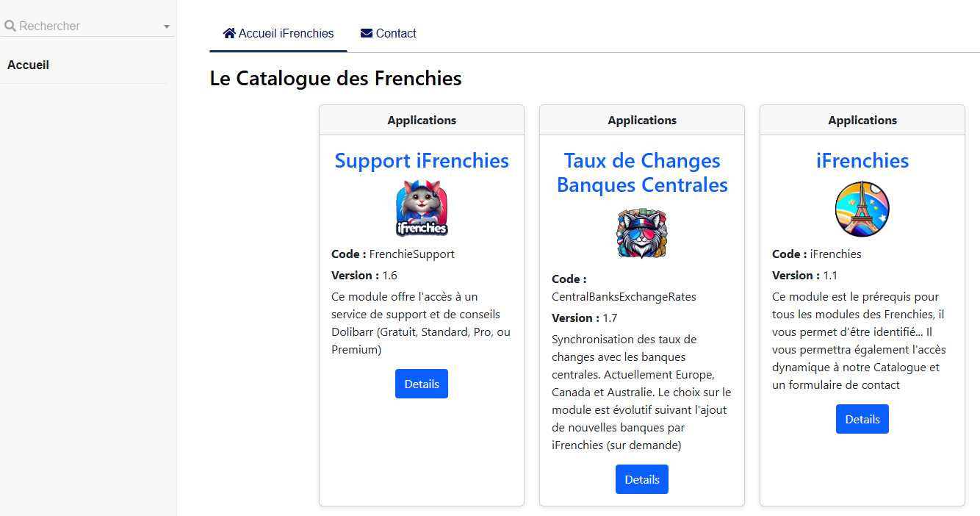
Task: Click the magnifier search icon in sidebar
Action: (x=10, y=26)
